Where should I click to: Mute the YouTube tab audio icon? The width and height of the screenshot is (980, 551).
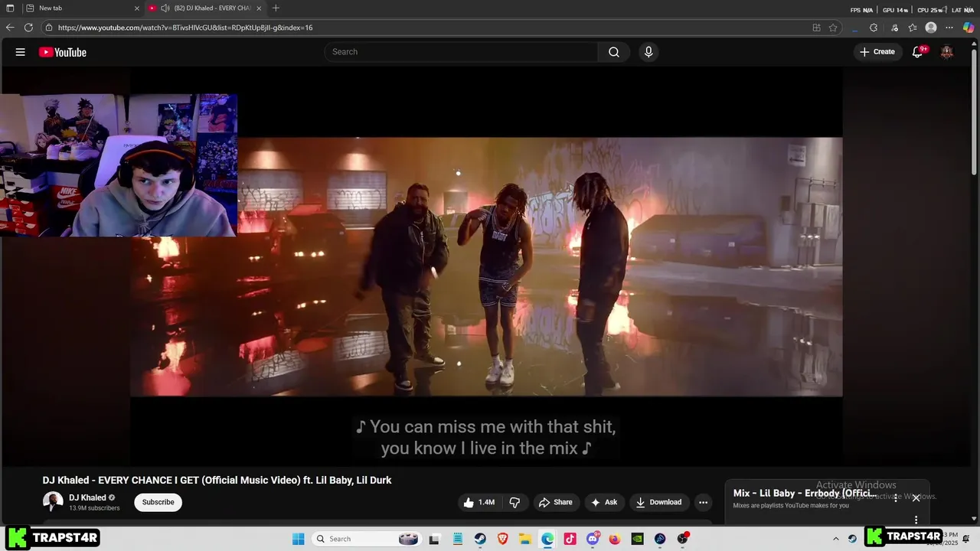165,8
